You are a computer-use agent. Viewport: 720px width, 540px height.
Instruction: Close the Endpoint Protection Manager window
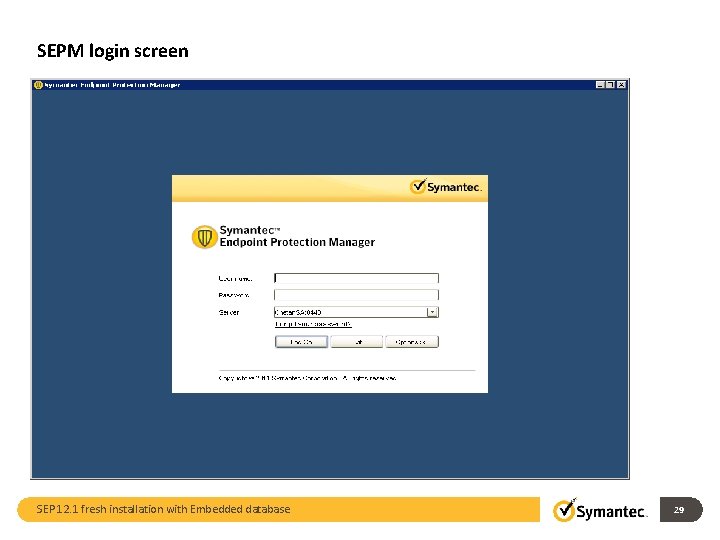pyautogui.click(x=621, y=85)
